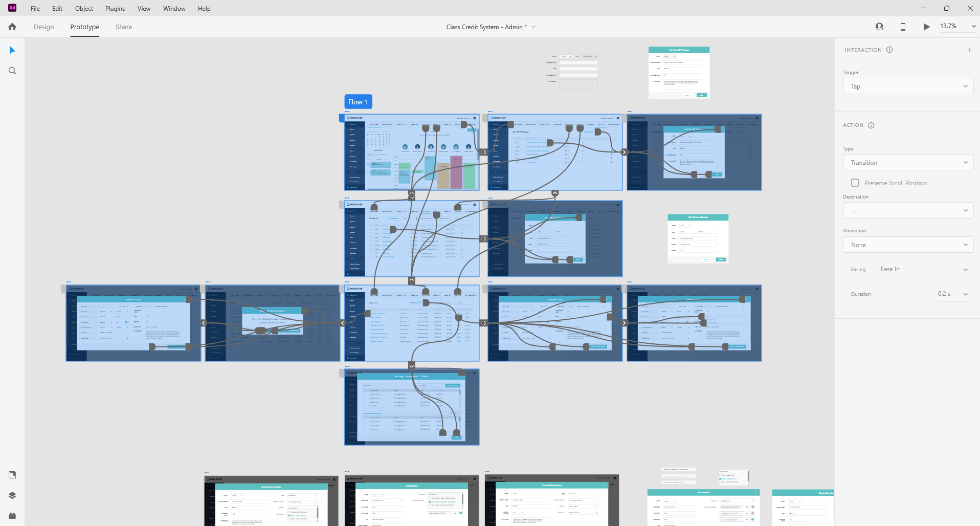Image resolution: width=980 pixels, height=526 pixels.
Task: Switch to the Design tab
Action: (x=44, y=27)
